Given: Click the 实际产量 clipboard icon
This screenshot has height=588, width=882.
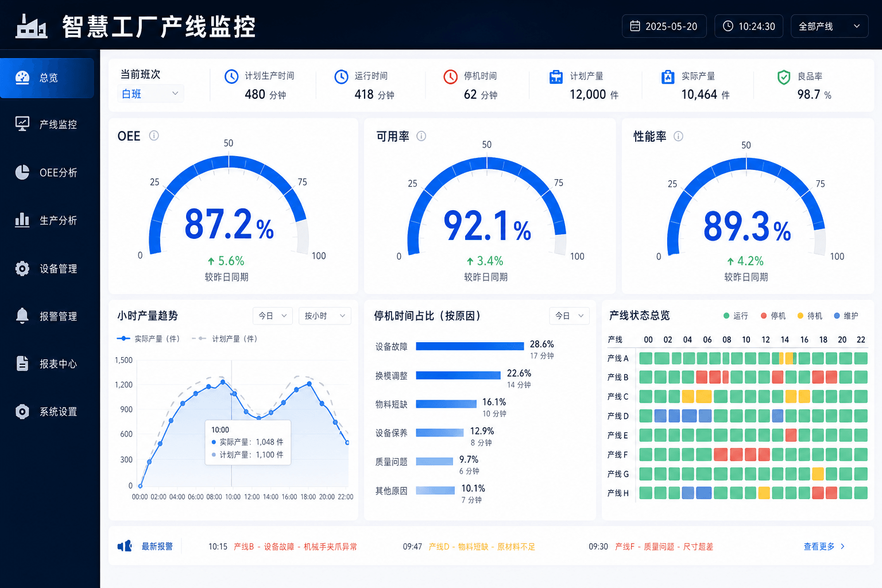Looking at the screenshot, I should [668, 76].
